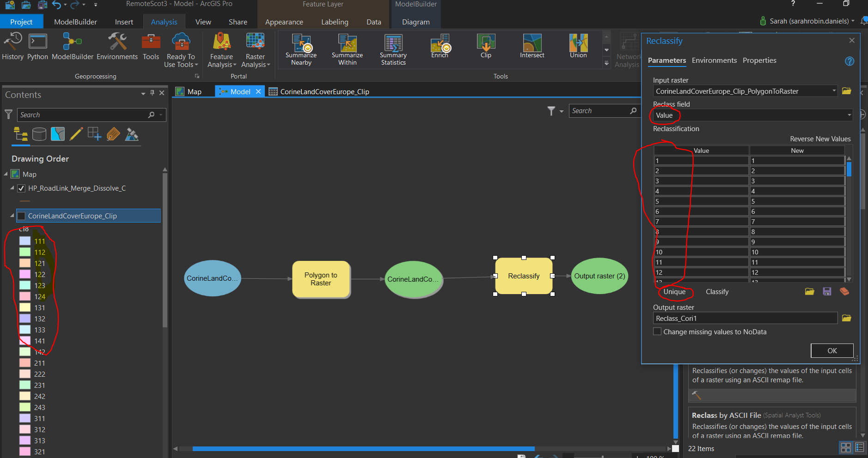868x458 pixels.
Task: Switch to Environments tab in Reclassify
Action: (714, 60)
